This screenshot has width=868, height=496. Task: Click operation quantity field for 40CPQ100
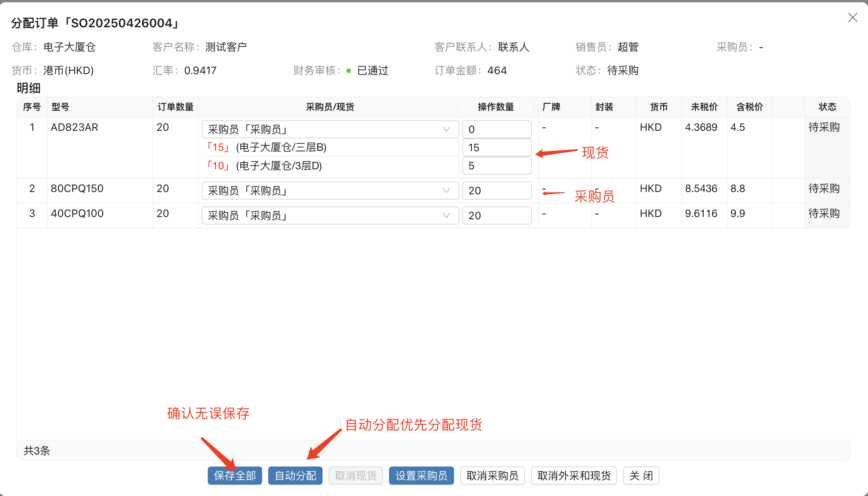click(x=497, y=215)
